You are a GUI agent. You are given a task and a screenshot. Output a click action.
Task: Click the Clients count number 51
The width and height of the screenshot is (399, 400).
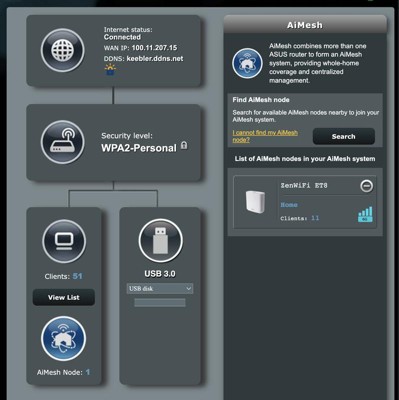[x=77, y=276]
